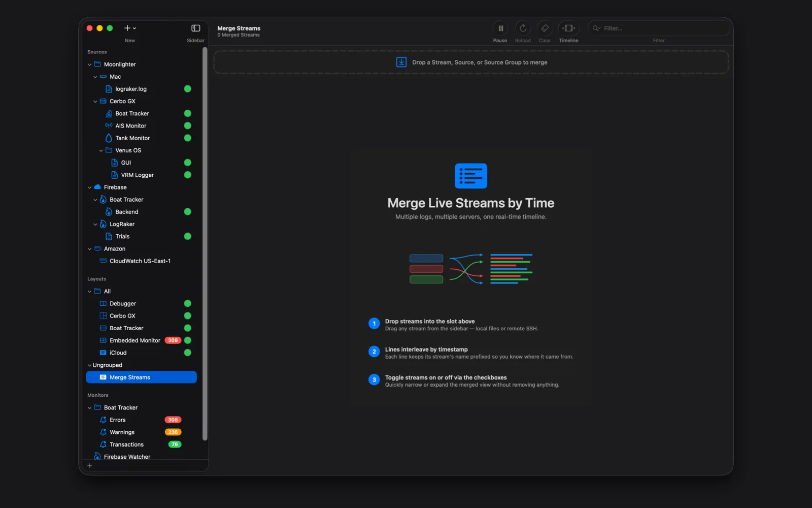The image size is (812, 508).
Task: Focus the Filter search field
Action: (x=659, y=28)
